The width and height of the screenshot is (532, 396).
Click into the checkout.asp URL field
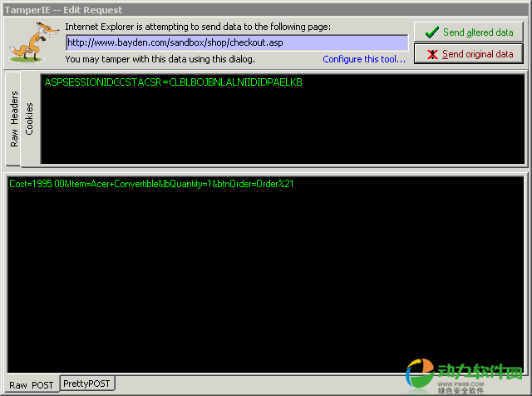tap(236, 42)
